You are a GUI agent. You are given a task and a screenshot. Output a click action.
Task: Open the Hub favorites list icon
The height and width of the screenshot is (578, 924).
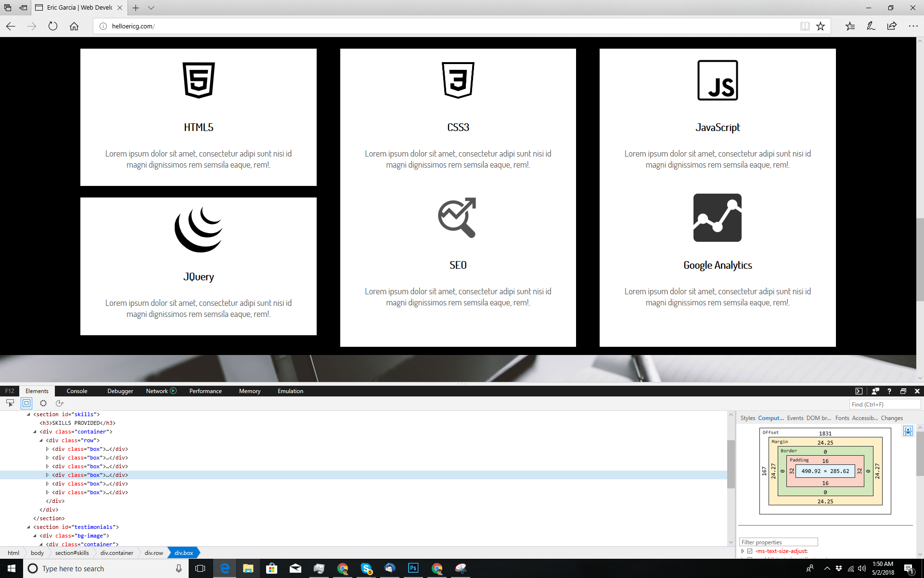coord(850,26)
